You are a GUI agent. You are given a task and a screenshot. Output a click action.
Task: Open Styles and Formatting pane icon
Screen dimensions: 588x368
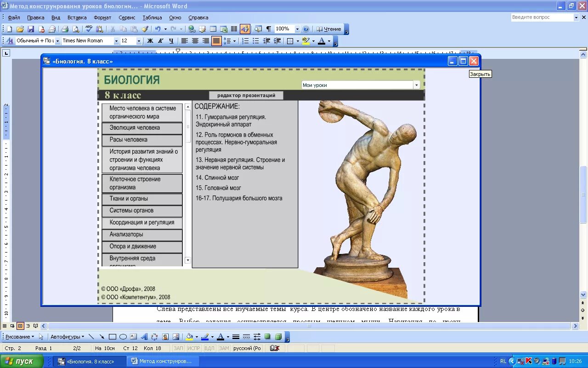click(10, 41)
